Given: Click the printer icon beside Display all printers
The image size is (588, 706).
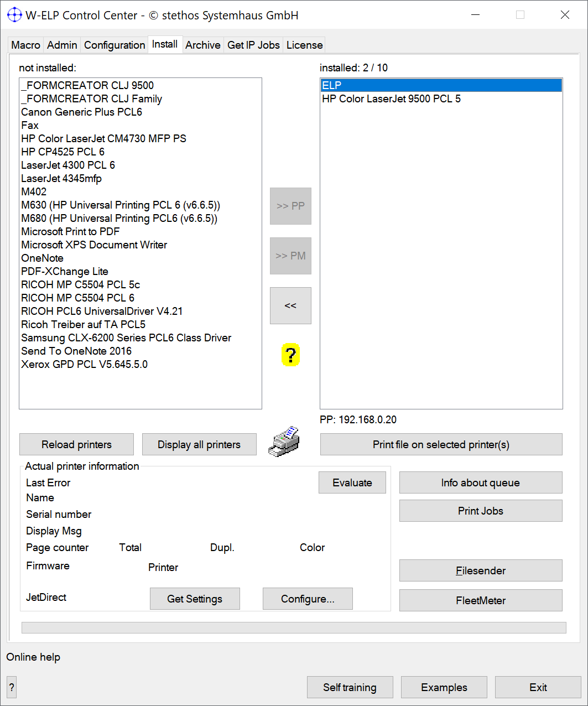Looking at the screenshot, I should pyautogui.click(x=284, y=442).
